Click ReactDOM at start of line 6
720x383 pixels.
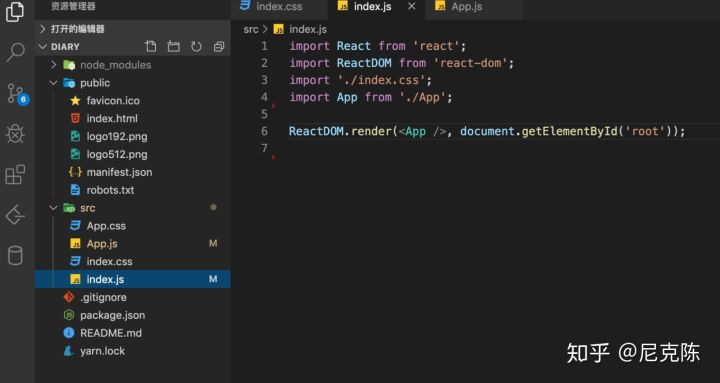pos(316,131)
